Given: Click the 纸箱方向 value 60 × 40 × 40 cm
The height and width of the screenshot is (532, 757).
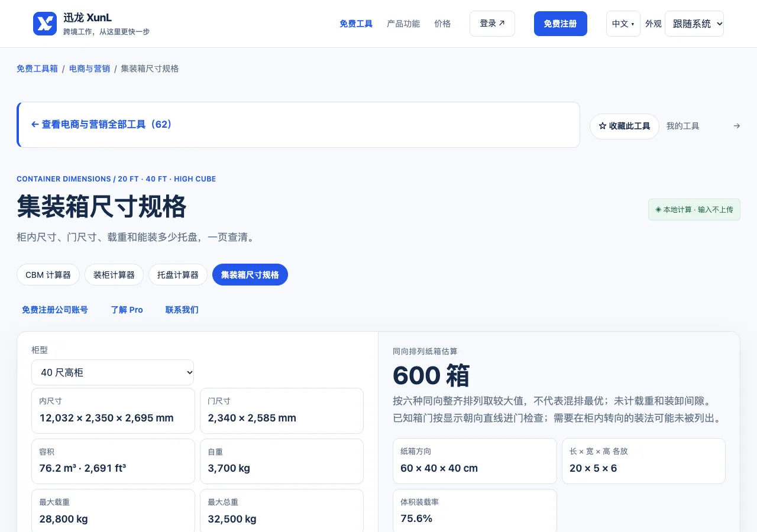Looking at the screenshot, I should click(439, 468).
